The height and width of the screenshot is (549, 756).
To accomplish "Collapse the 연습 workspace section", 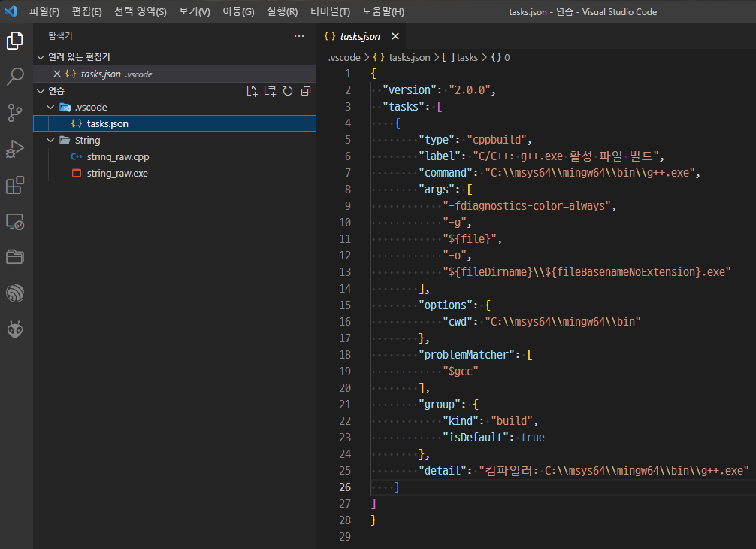I will coord(41,91).
